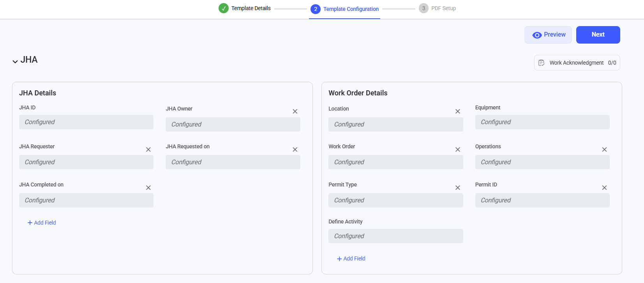644x283 pixels.
Task: Delete the Permit ID field
Action: click(604, 188)
